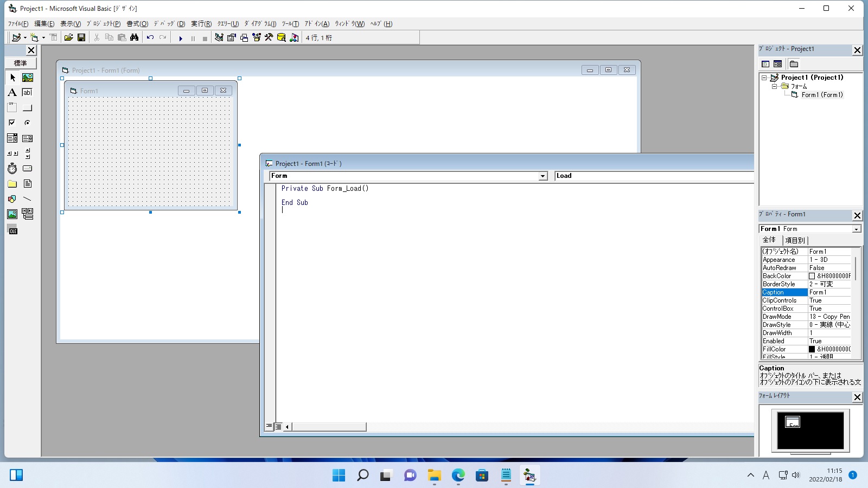Click the Load procedure combo box
Image resolution: width=868 pixels, height=488 pixels.
pyautogui.click(x=654, y=176)
